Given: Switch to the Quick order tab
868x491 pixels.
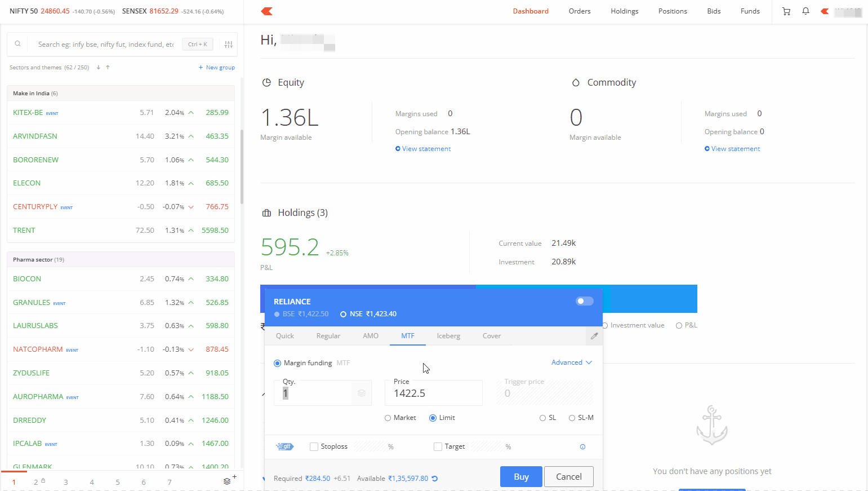Looking at the screenshot, I should tap(285, 336).
